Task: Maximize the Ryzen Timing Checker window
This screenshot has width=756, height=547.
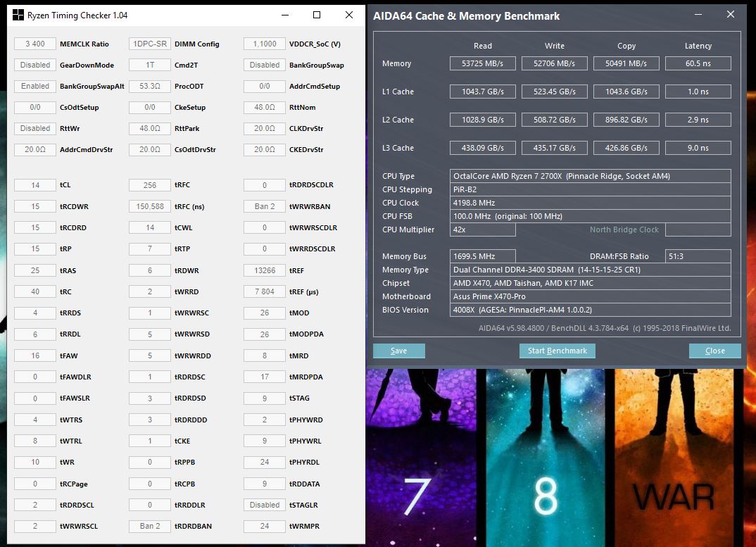Action: pos(317,15)
